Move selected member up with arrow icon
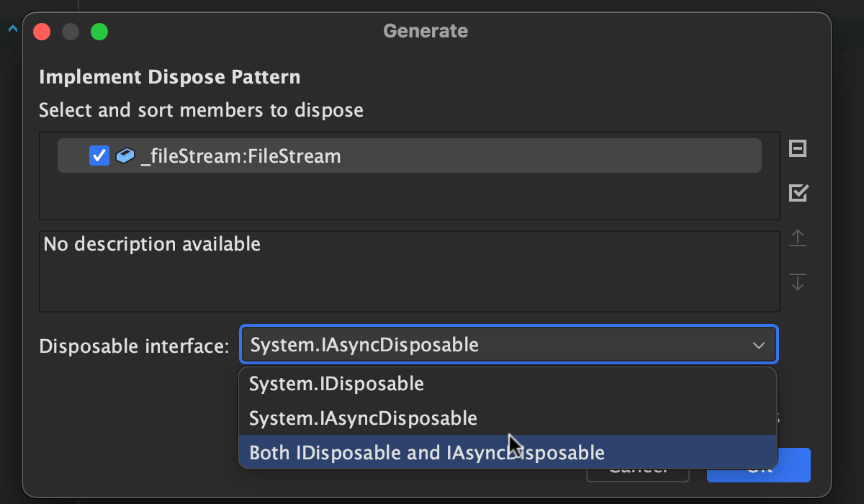This screenshot has height=504, width=864. click(x=798, y=238)
